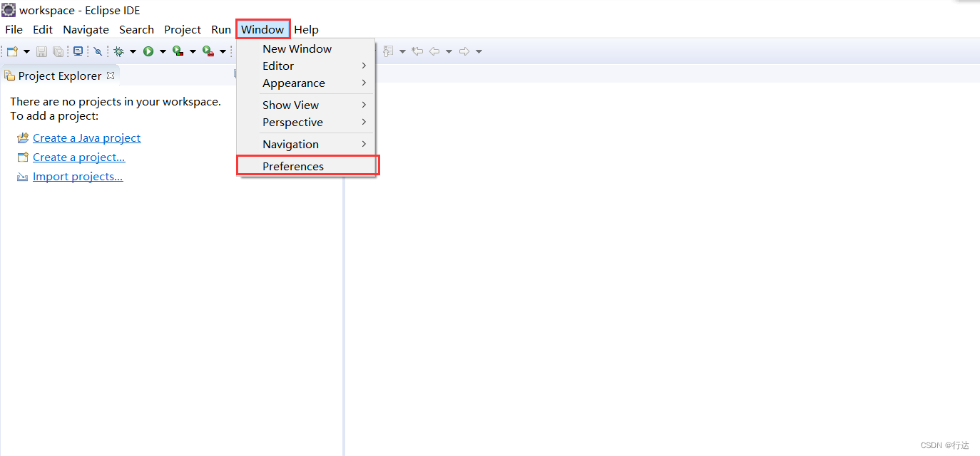Click the Next Annotation toolbar icon

click(x=388, y=51)
